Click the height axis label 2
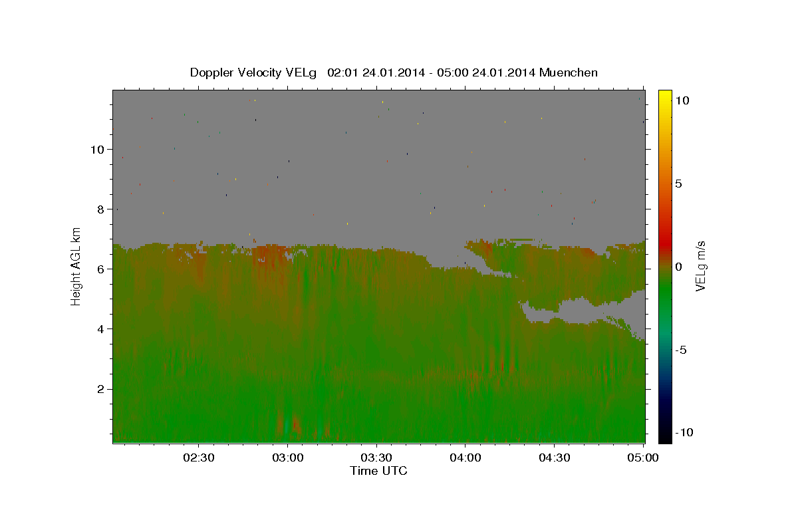798x532 pixels. click(101, 389)
